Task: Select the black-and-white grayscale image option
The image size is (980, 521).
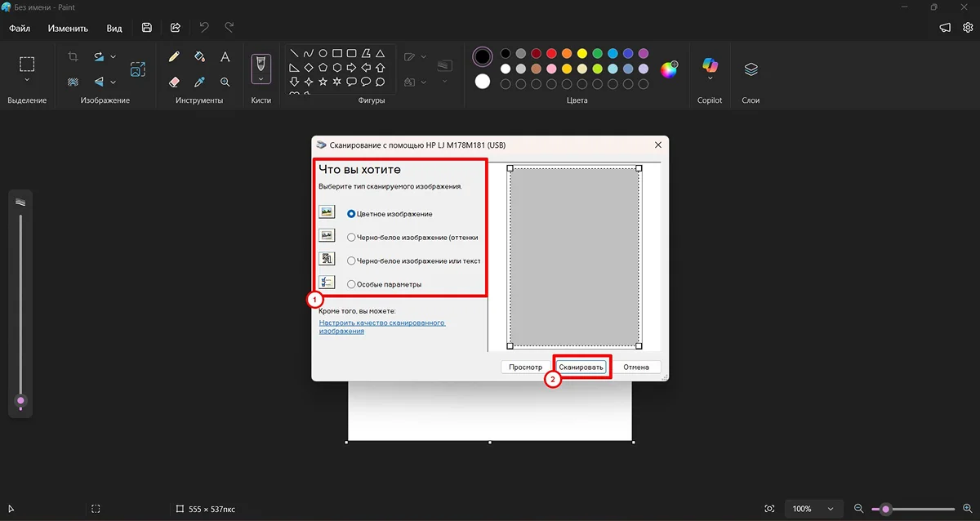Action: (351, 238)
